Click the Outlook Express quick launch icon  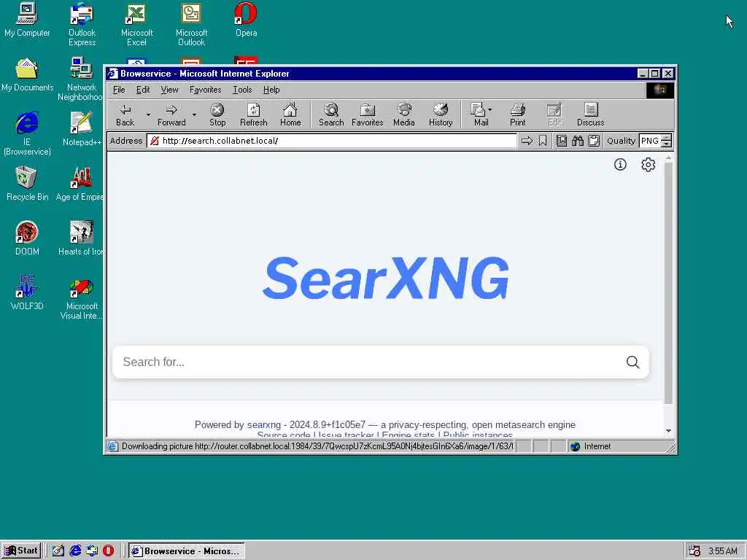(92, 551)
